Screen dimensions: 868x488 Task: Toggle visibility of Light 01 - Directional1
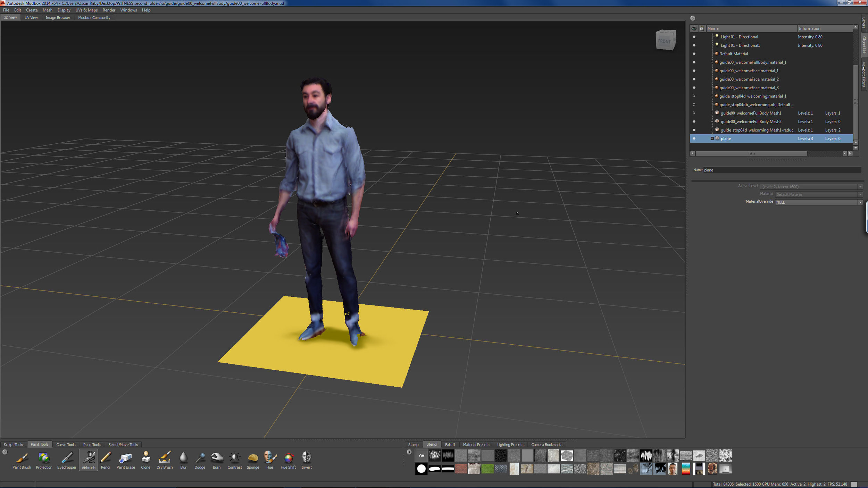tap(694, 45)
